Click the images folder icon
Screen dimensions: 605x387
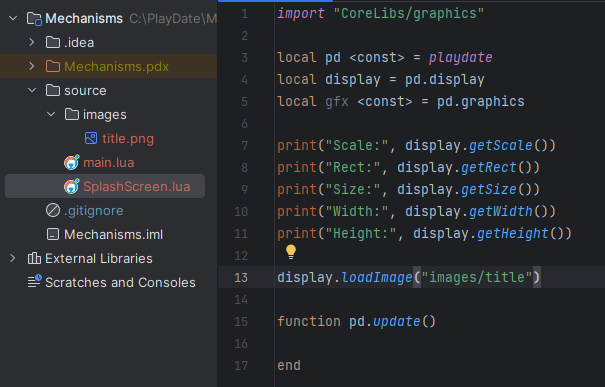pos(72,114)
